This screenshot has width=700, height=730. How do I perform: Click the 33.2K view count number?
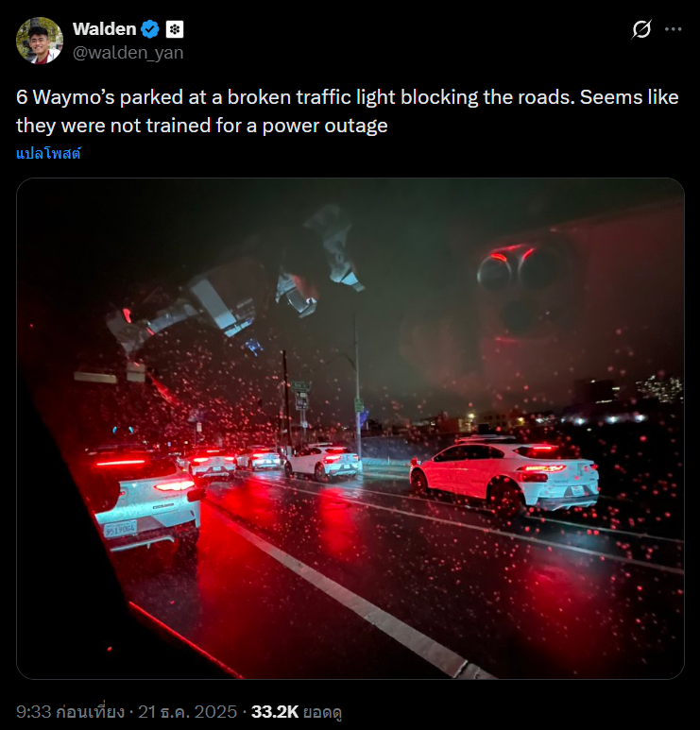point(273,711)
